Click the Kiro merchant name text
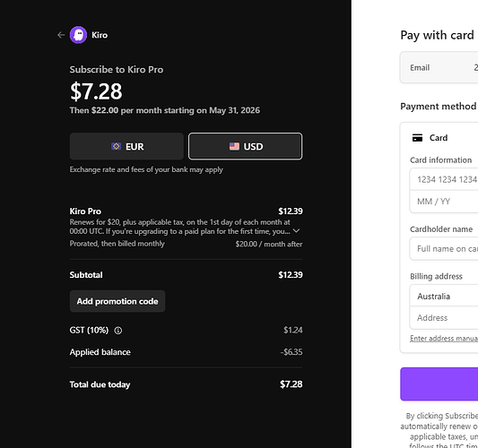Image resolution: width=478 pixels, height=448 pixels. tap(100, 35)
